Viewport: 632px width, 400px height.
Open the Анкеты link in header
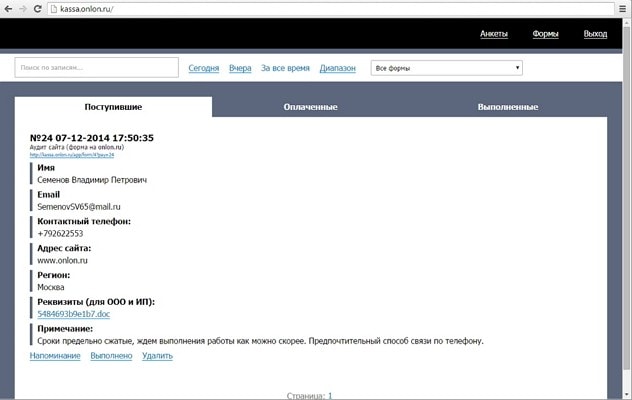pos(494,34)
